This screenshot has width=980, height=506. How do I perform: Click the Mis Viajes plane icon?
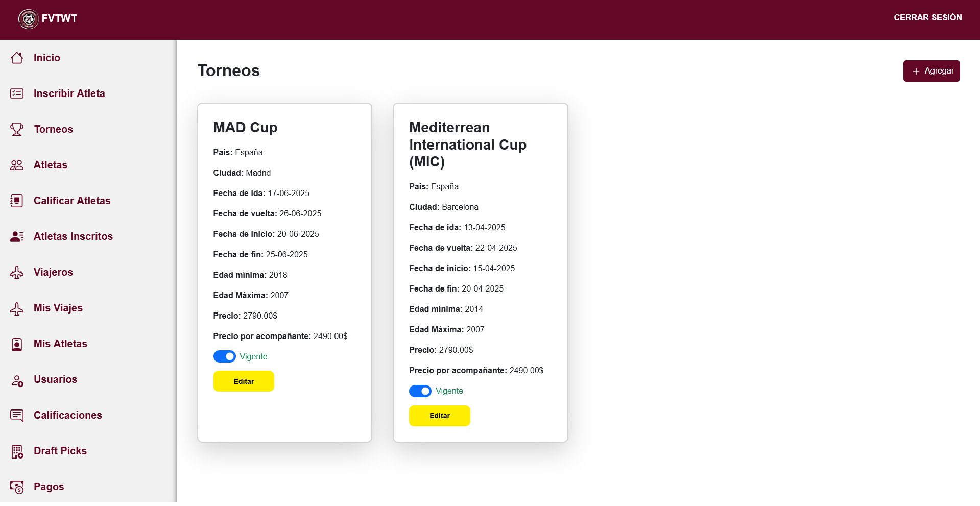point(17,308)
